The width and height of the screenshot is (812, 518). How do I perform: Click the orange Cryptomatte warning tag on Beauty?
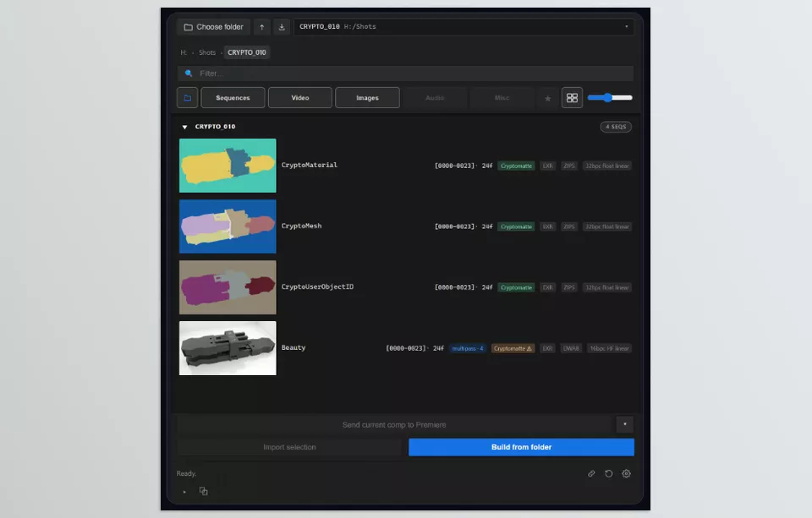pyautogui.click(x=513, y=348)
